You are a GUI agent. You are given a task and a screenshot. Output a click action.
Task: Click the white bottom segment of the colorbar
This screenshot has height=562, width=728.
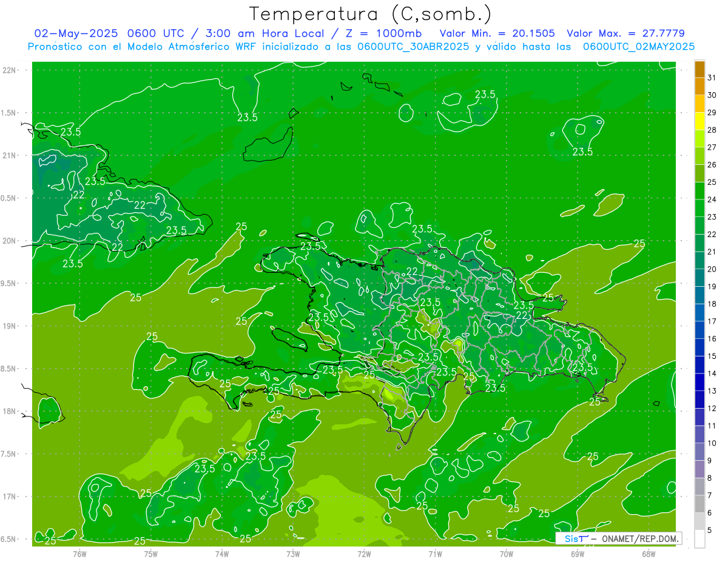tap(699, 538)
